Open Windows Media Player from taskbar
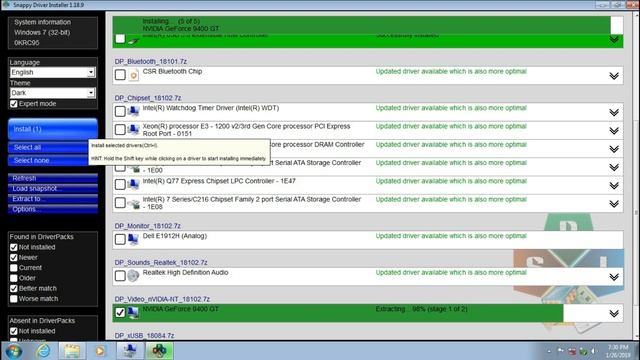 (x=100, y=351)
